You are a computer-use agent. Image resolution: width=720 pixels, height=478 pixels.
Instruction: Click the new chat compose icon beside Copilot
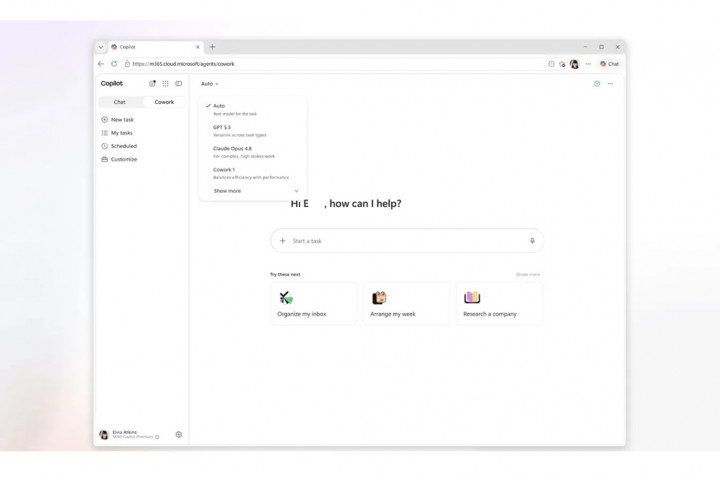point(152,84)
